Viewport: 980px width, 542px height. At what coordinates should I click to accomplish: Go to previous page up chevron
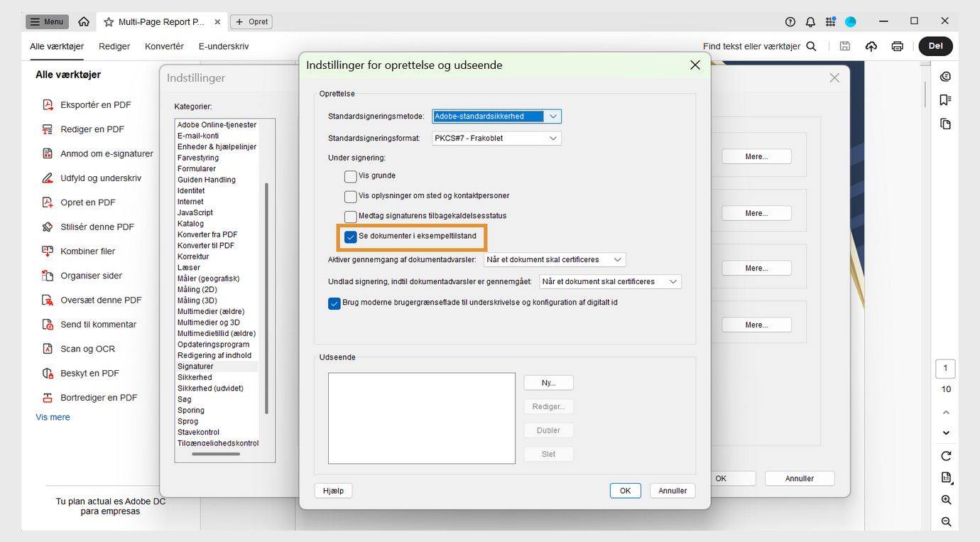pyautogui.click(x=946, y=412)
